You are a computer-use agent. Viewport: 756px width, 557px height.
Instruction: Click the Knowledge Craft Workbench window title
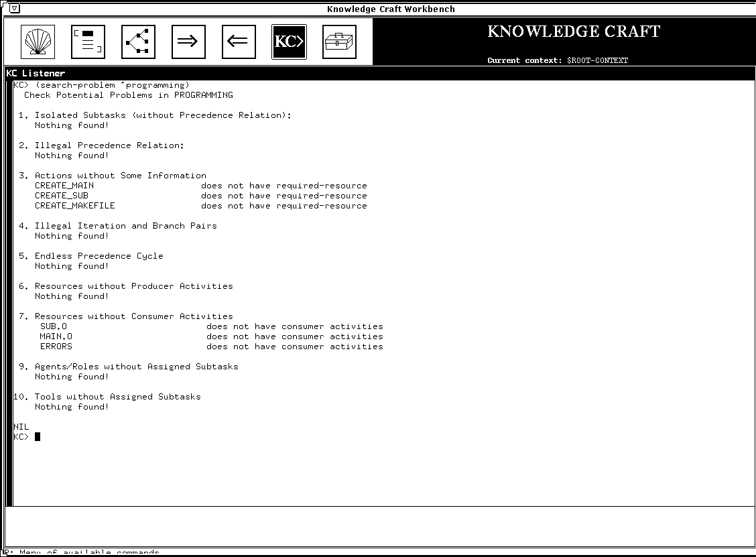391,9
